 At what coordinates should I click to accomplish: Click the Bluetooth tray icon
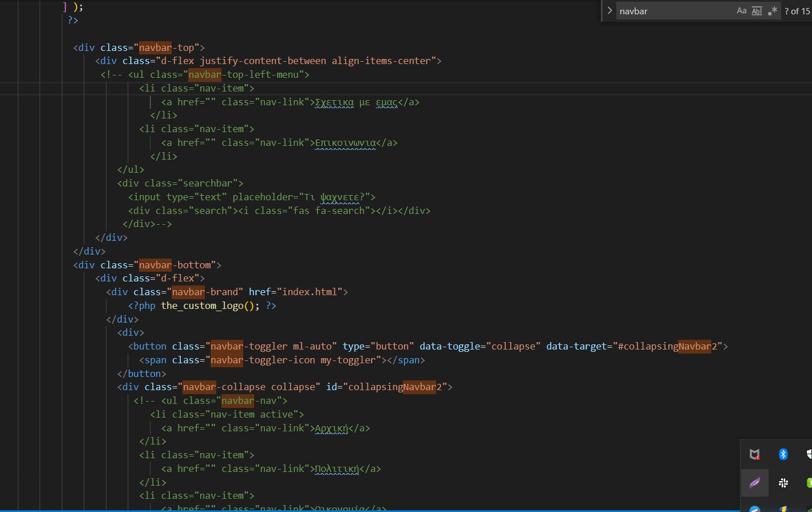[x=783, y=454]
